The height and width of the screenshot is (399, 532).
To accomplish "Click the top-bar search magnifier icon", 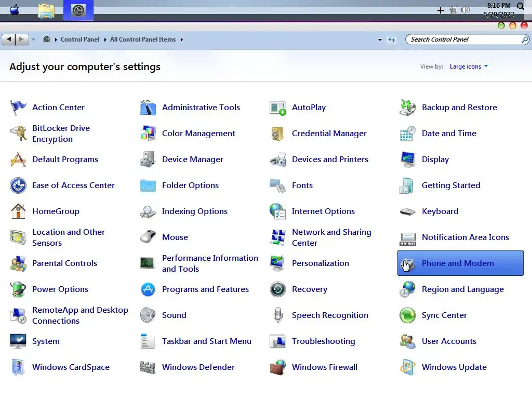I will (520, 6).
